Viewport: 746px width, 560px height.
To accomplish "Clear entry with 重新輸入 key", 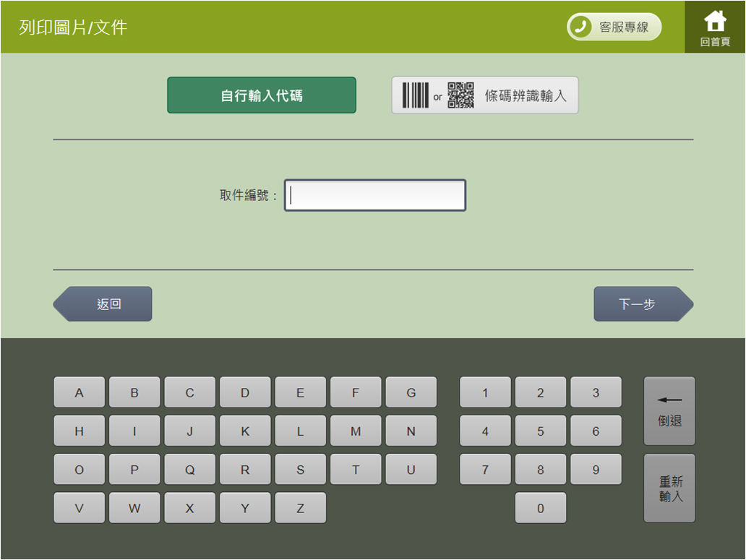I will pos(669,488).
